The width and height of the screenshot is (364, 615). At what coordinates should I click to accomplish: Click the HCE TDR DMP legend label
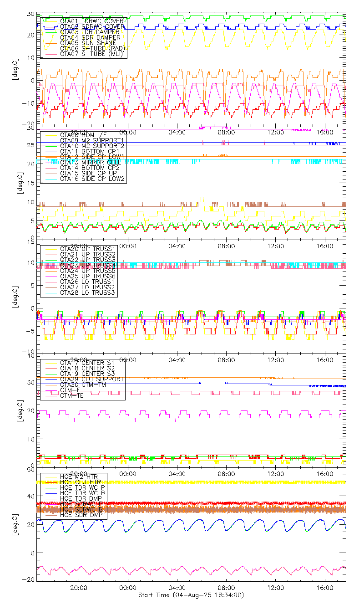79,498
